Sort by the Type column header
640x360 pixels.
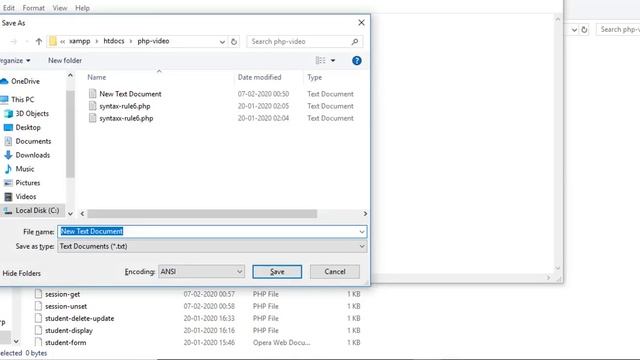coord(315,77)
